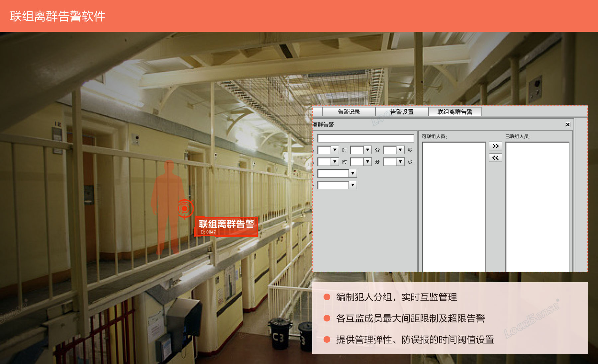598x364 pixels.
Task: Remove member with the double left arrow button
Action: [495, 158]
